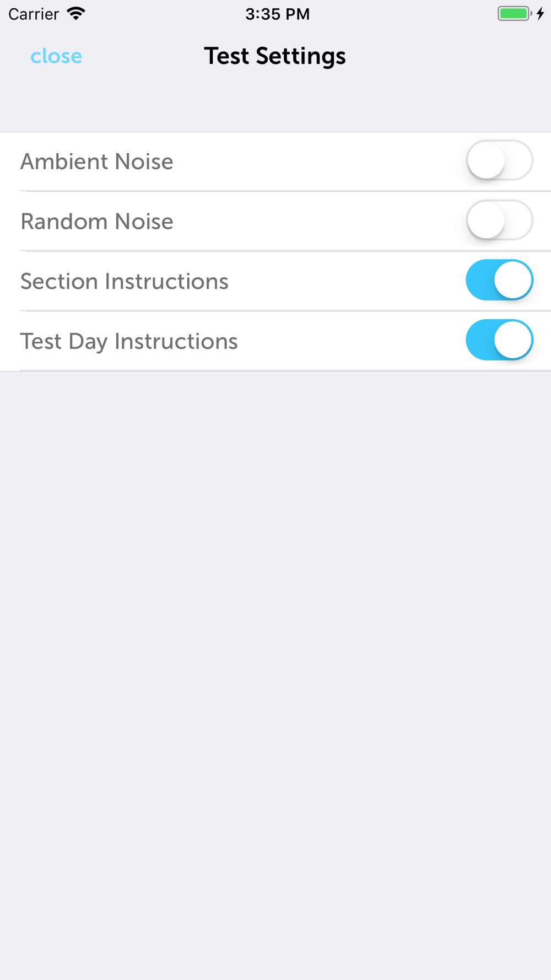This screenshot has width=551, height=980.
Task: Tap the white knob on Test Day Instructions switch
Action: [513, 340]
